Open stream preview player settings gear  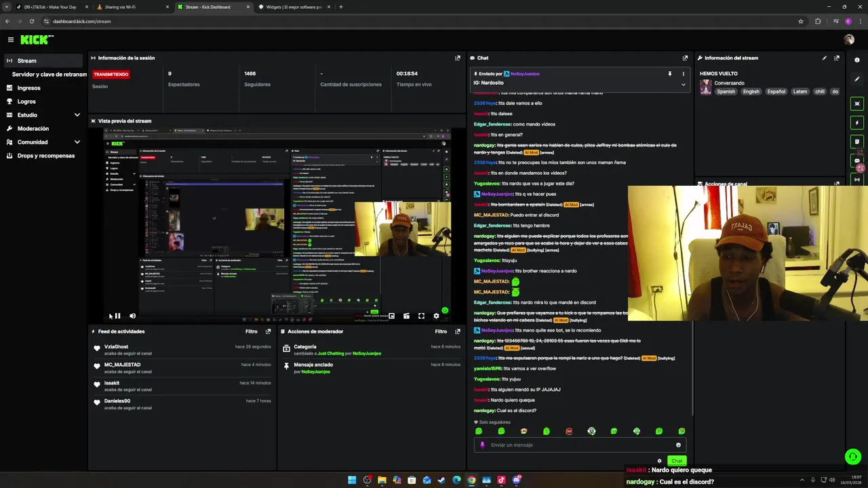[436, 316]
